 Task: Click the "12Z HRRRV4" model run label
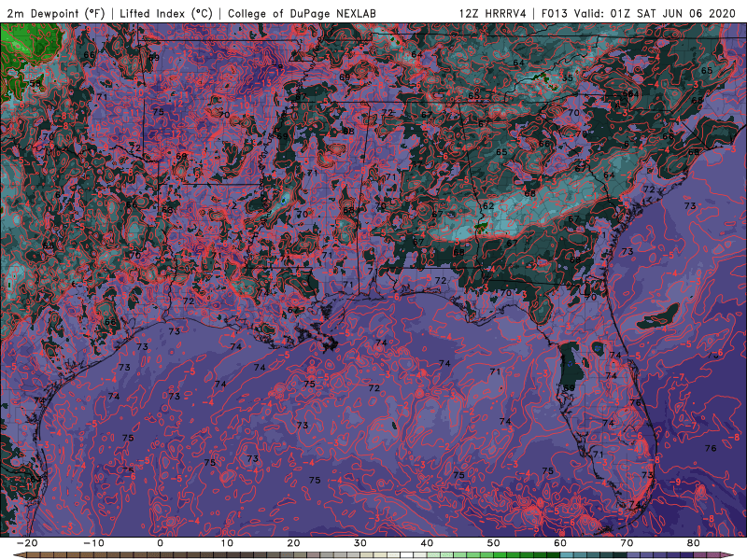493,14
